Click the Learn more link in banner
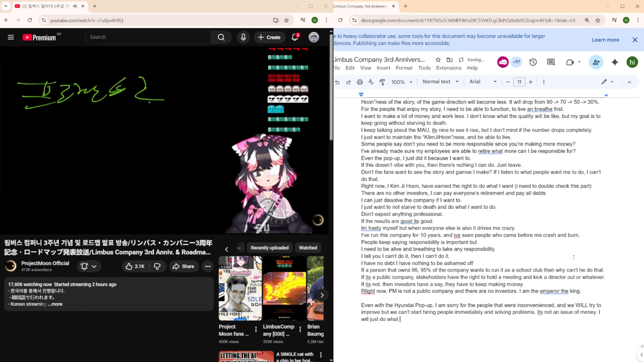 tap(606, 40)
